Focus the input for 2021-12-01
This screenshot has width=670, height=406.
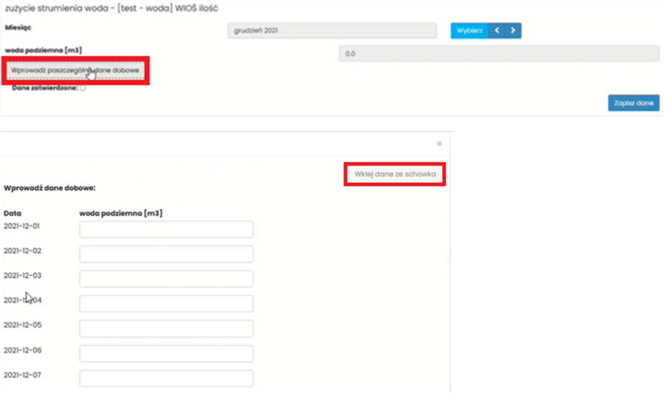(x=166, y=230)
